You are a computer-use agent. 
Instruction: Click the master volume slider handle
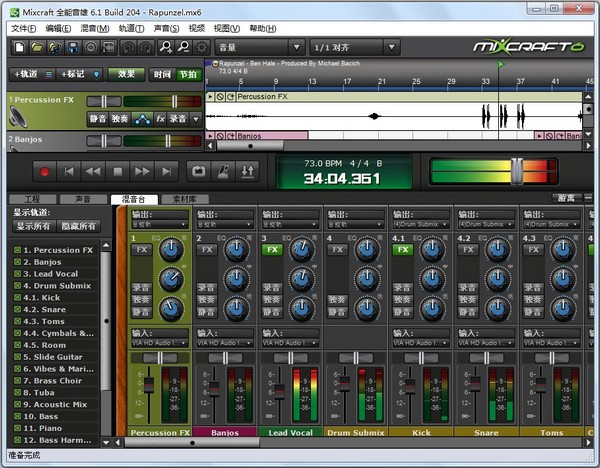tap(517, 171)
